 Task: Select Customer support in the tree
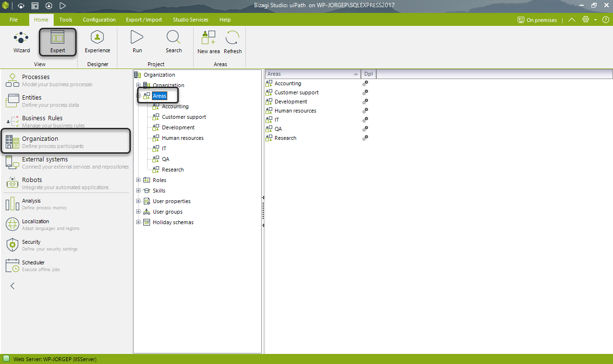coord(184,117)
